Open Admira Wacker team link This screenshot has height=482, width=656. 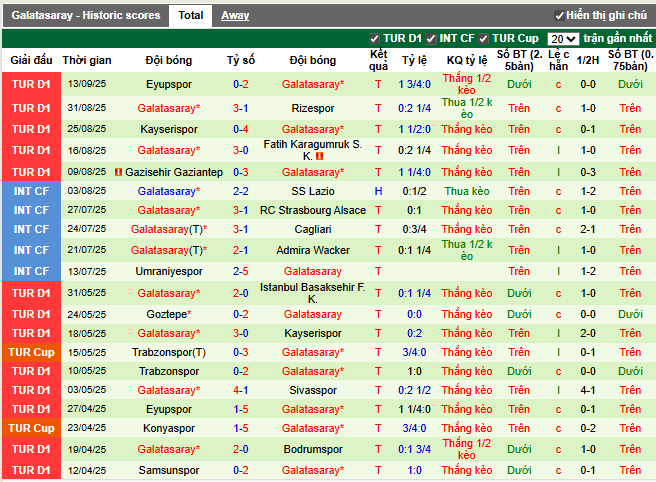point(313,250)
